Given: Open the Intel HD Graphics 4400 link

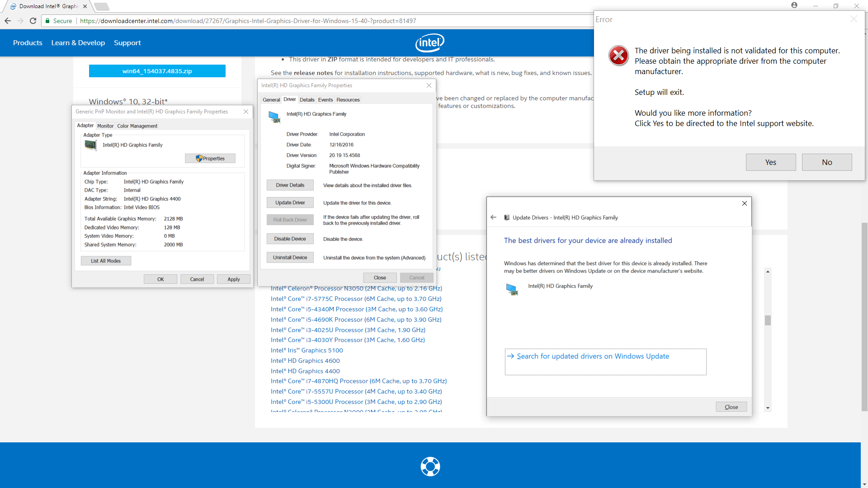Looking at the screenshot, I should [305, 371].
